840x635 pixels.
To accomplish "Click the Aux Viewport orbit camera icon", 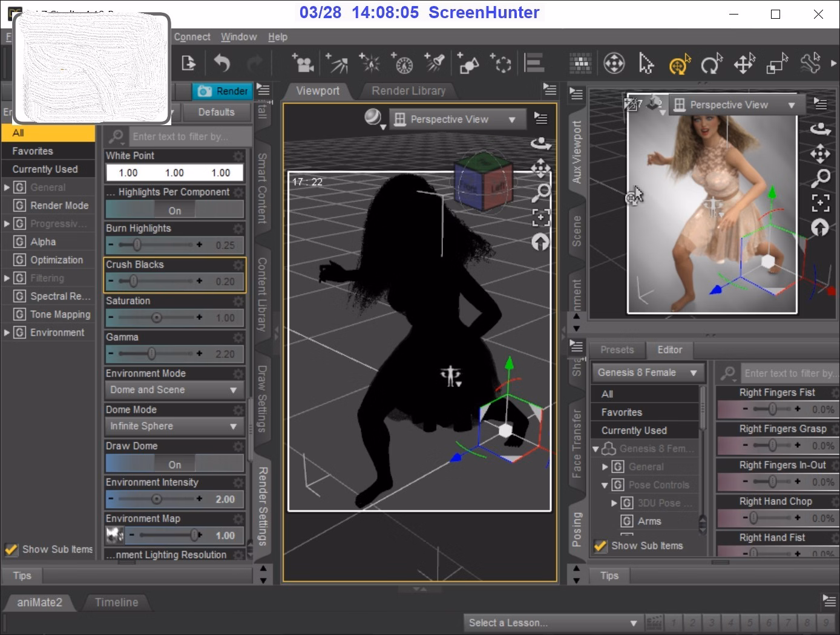I will tap(820, 129).
